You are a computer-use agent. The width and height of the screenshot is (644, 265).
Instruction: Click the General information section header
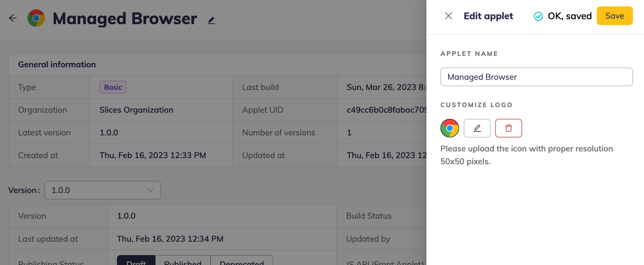57,64
